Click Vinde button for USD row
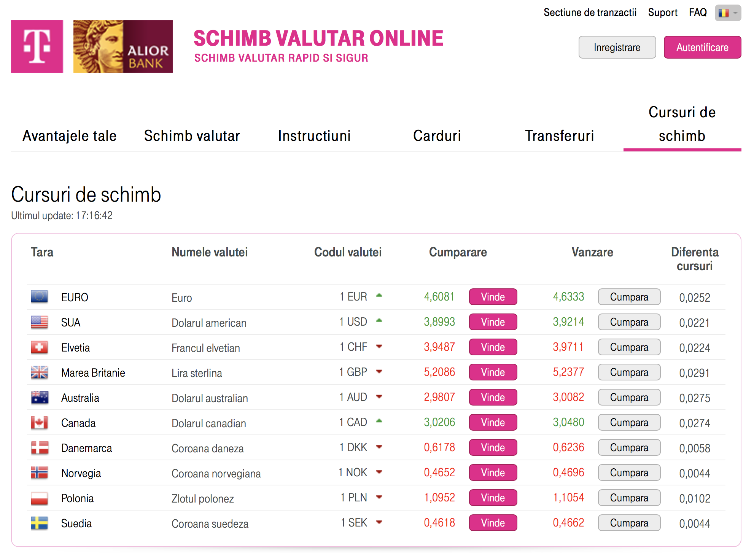Image resolution: width=754 pixels, height=560 pixels. tap(493, 322)
